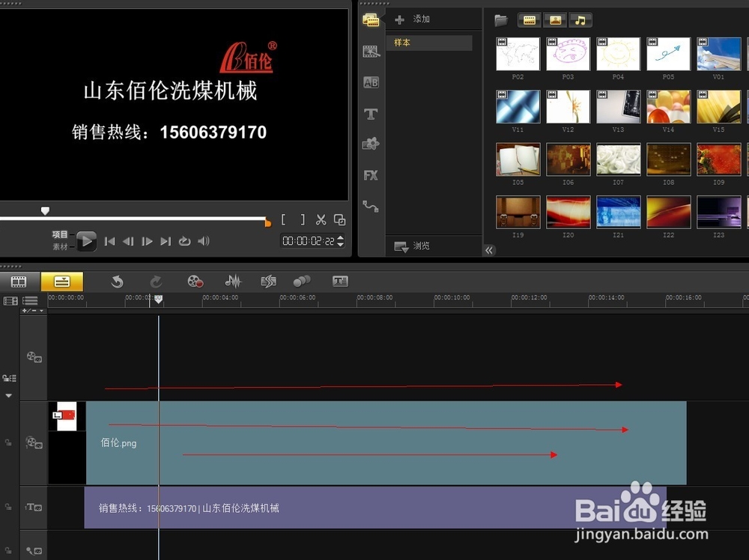Click the video track header icon
749x560 pixels.
pyautogui.click(x=34, y=356)
